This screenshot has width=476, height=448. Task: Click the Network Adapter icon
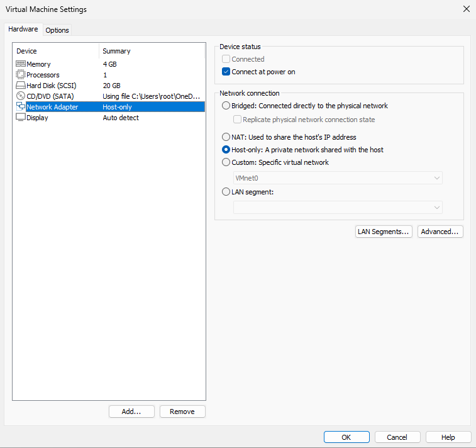(x=20, y=107)
